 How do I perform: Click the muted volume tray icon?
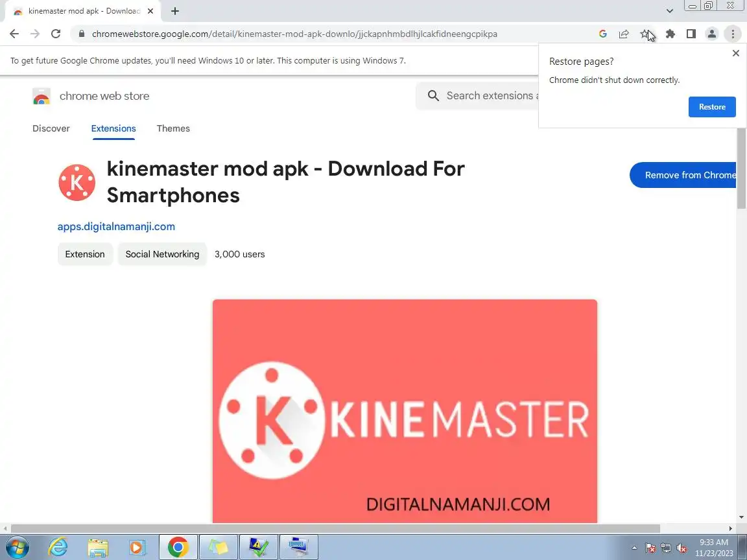tap(682, 548)
